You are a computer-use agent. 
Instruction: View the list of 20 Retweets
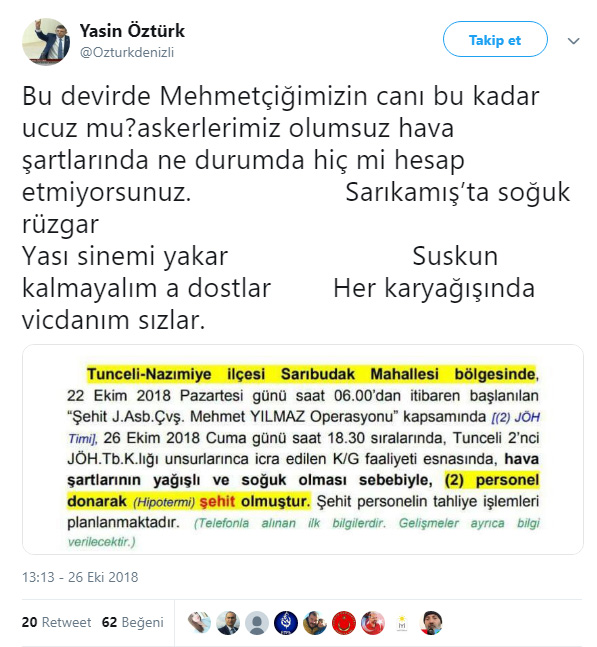[x=57, y=622]
